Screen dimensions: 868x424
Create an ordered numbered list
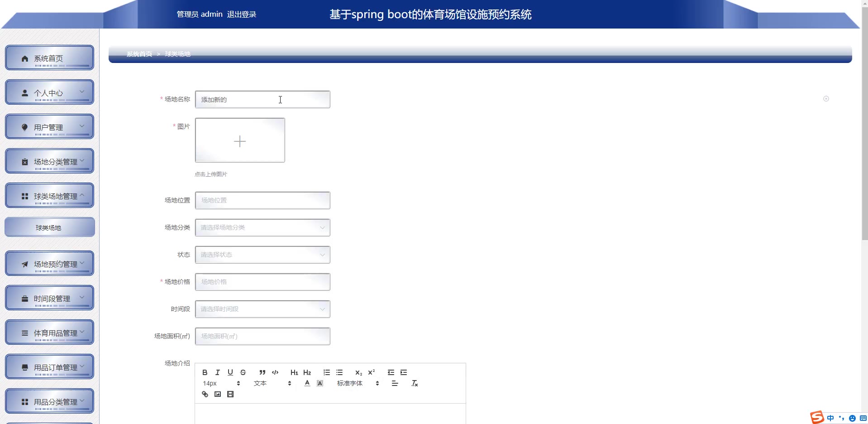(x=327, y=372)
